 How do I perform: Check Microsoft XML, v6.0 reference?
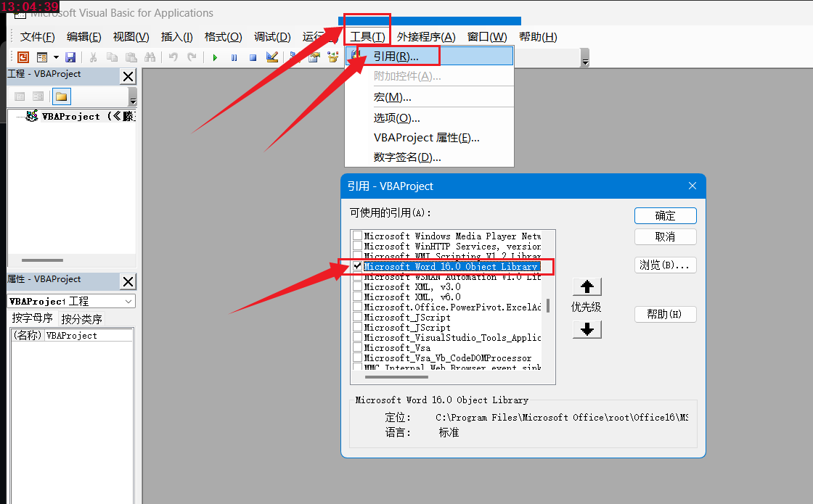pos(357,297)
